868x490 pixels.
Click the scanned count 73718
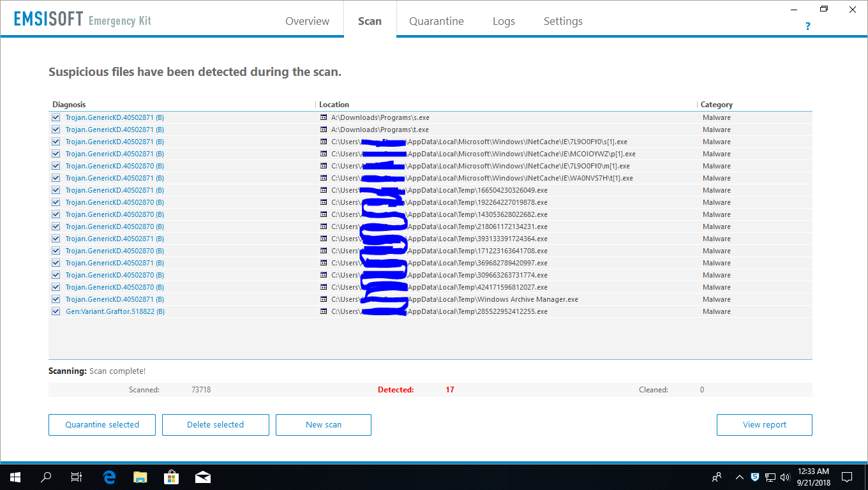point(201,390)
